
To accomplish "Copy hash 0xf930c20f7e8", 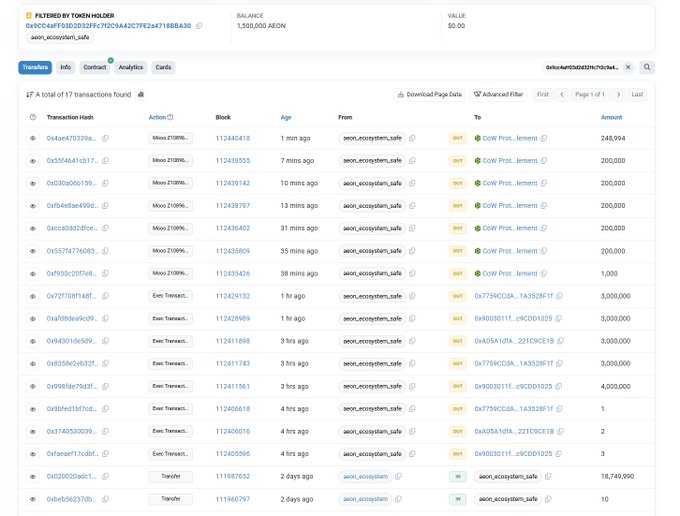I will point(105,273).
